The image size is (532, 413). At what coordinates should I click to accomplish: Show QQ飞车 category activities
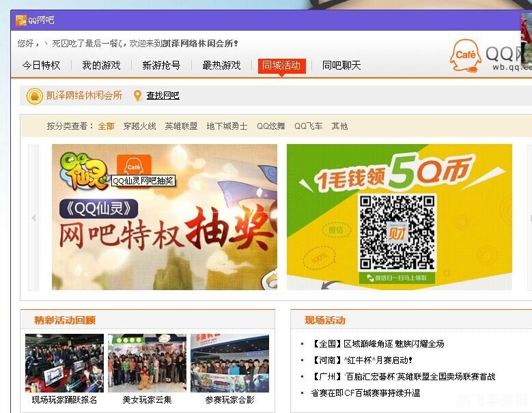point(308,126)
